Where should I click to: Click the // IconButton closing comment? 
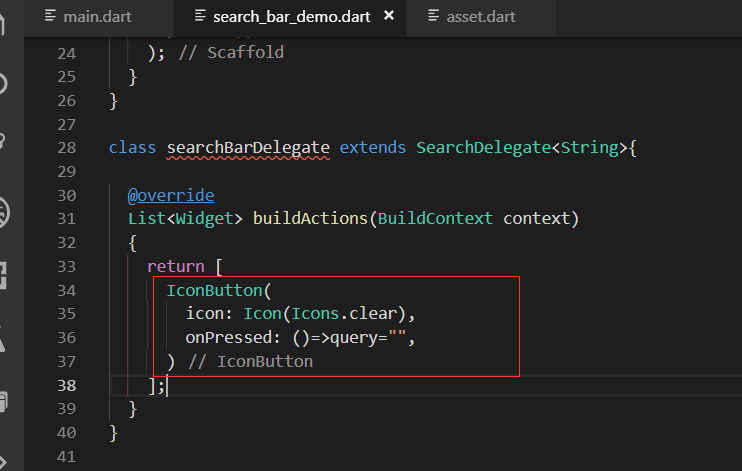250,362
